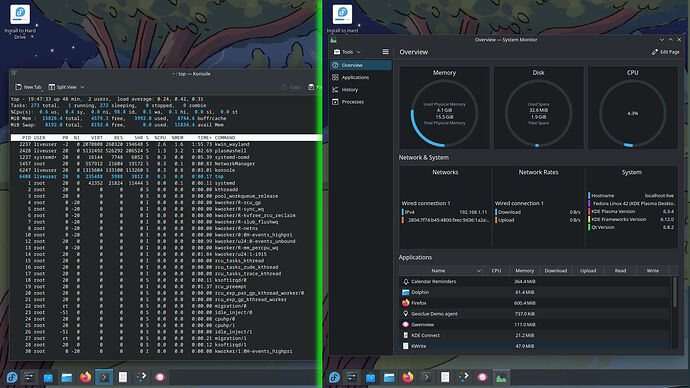Open Install to Hard Drive above System Monitor
This screenshot has width=690, height=388.
342,19
